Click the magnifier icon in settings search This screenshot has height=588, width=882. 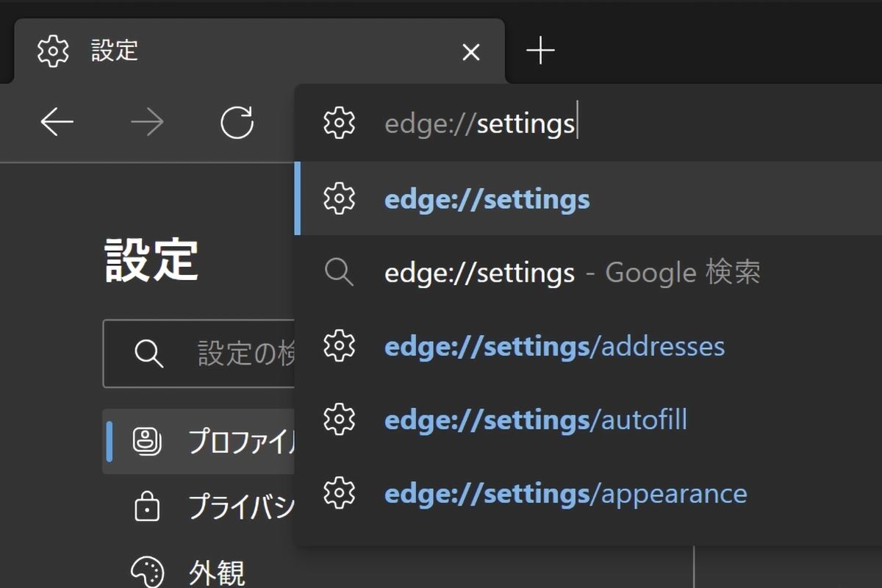point(149,354)
